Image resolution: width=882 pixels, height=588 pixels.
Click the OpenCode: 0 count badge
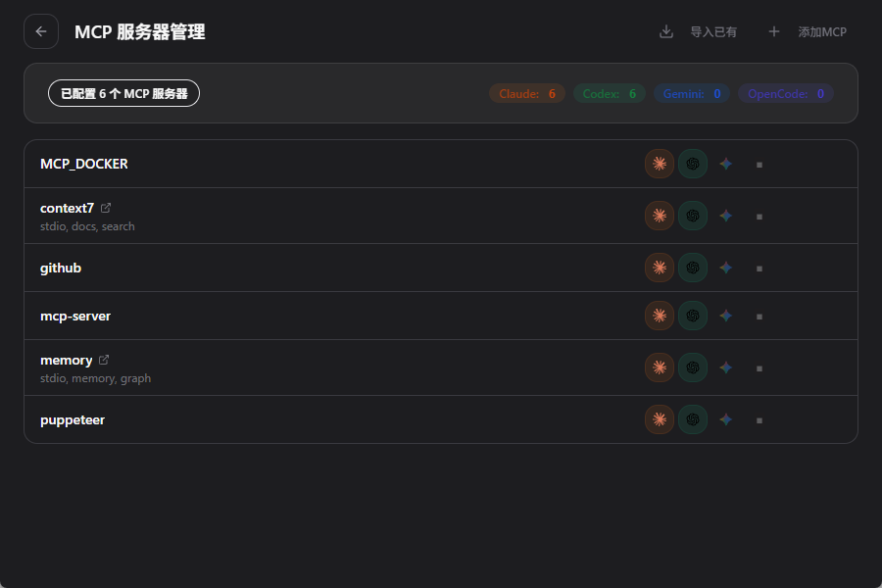[785, 93]
